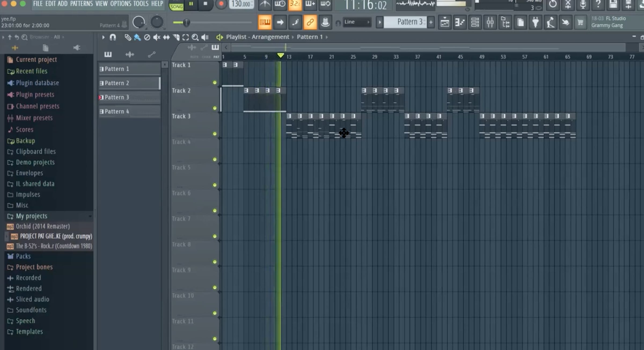The width and height of the screenshot is (644, 350).
Task: Select Pattern 1 in the pattern picker
Action: click(130, 69)
